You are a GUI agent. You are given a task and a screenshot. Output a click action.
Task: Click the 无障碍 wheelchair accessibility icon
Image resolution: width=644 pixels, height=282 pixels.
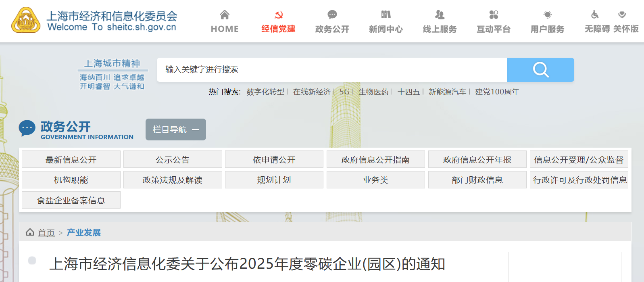click(595, 15)
